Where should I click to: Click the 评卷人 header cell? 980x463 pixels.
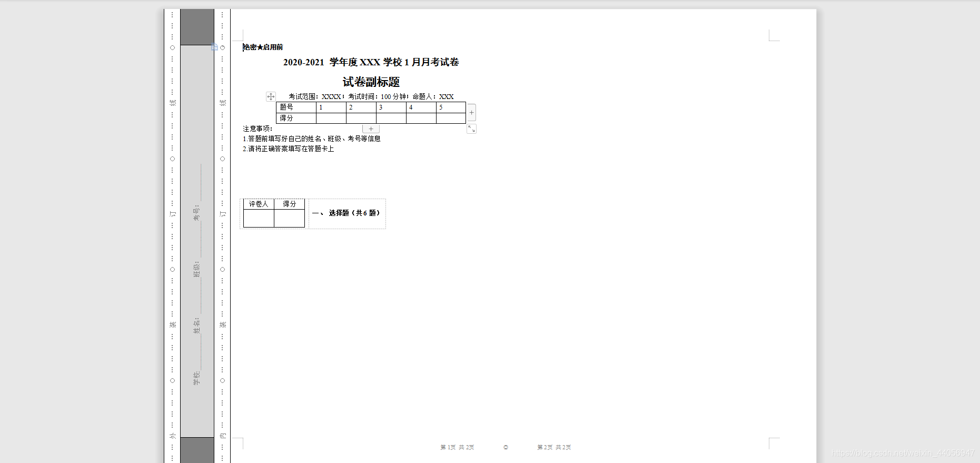[259, 204]
